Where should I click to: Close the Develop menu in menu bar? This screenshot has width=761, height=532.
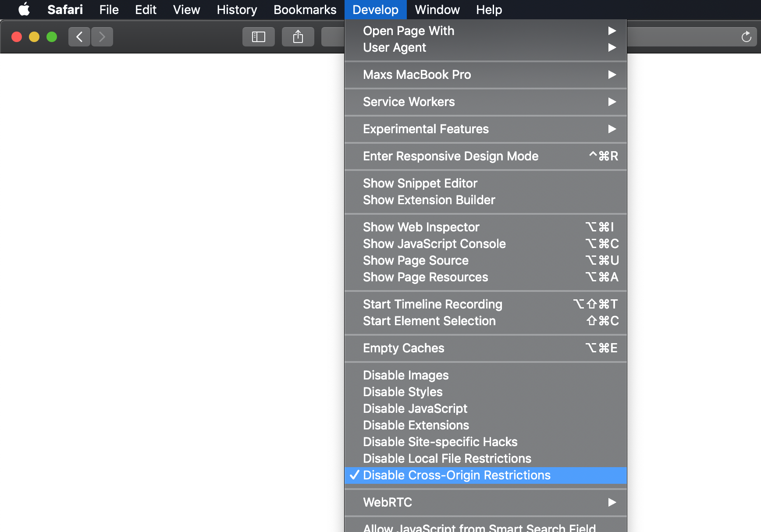coord(375,9)
